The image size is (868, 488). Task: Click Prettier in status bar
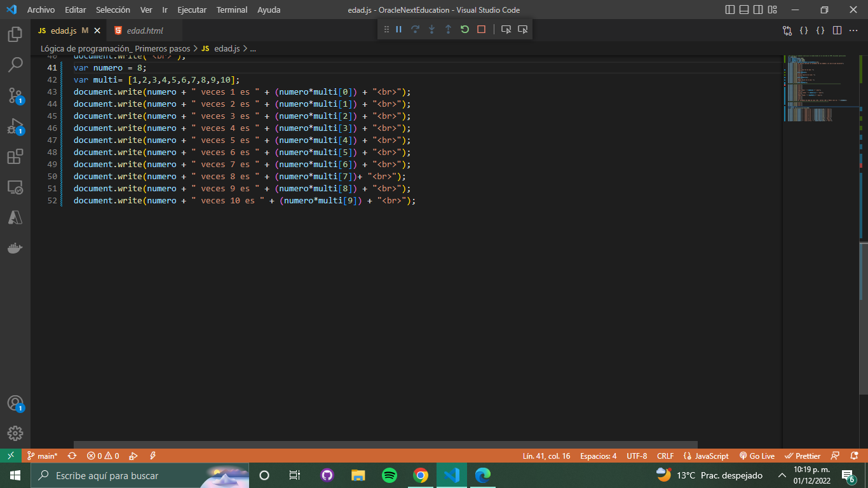(x=803, y=456)
